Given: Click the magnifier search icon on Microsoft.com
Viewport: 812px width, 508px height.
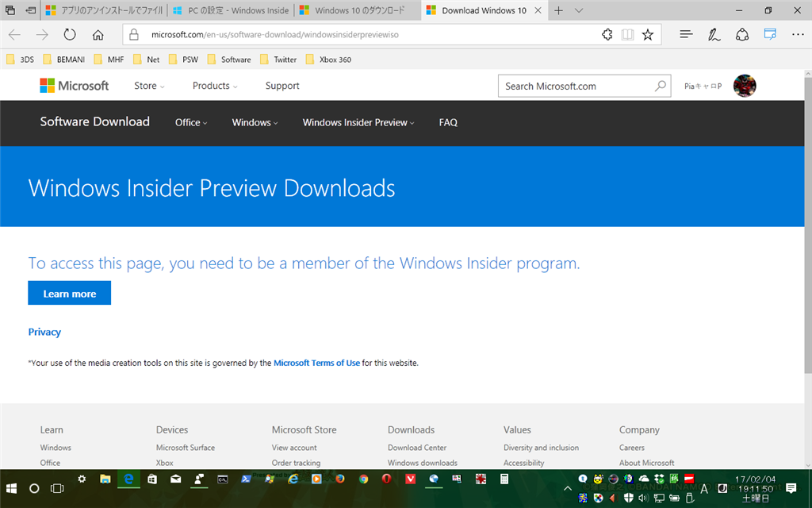Looking at the screenshot, I should tap(661, 86).
